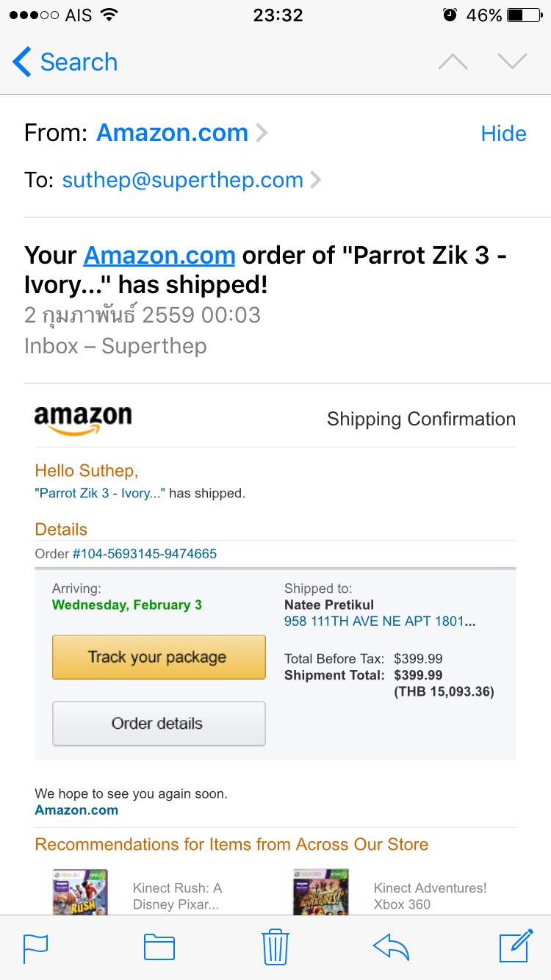Open Order details

[x=159, y=724]
